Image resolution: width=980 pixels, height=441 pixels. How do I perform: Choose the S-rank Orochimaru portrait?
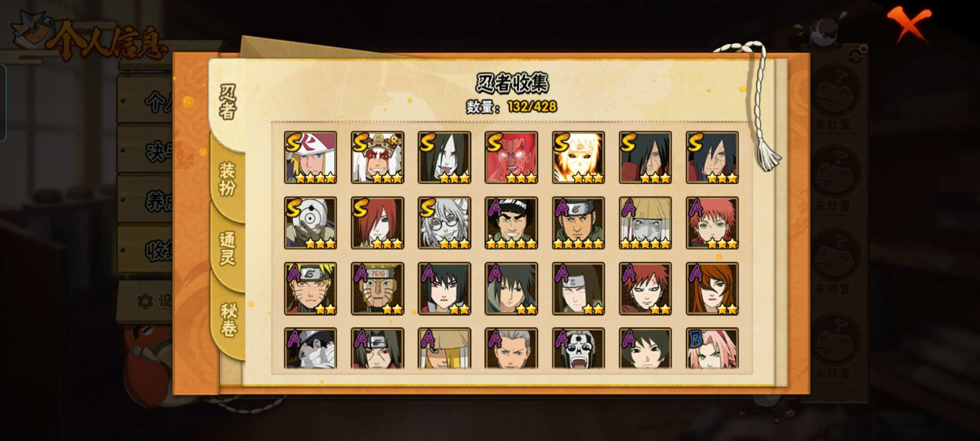[x=444, y=157]
